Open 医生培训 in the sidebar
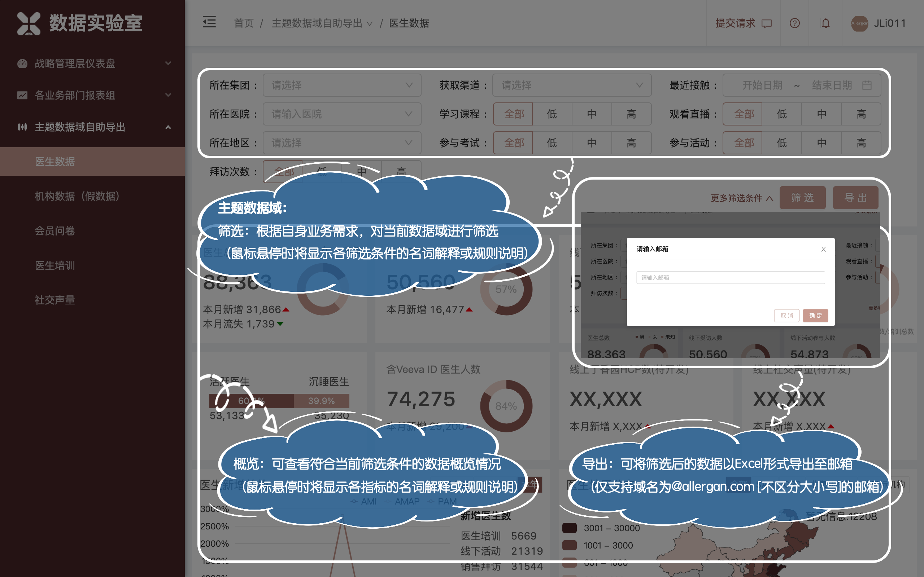924x577 pixels. pos(55,265)
